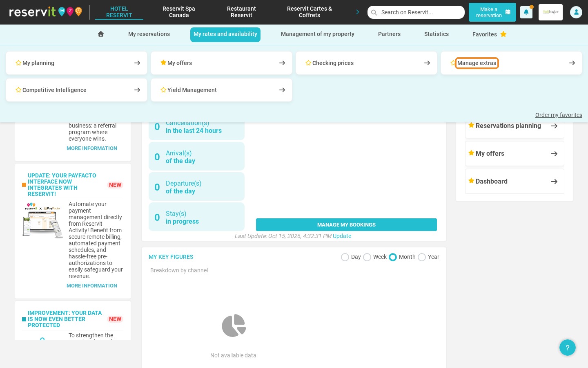Click the Reservit logo

(x=45, y=12)
